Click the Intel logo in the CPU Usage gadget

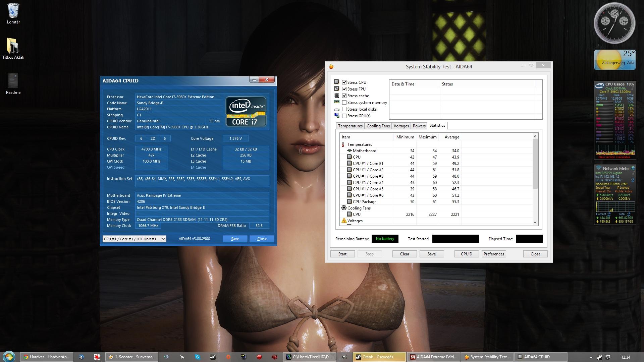click(599, 85)
